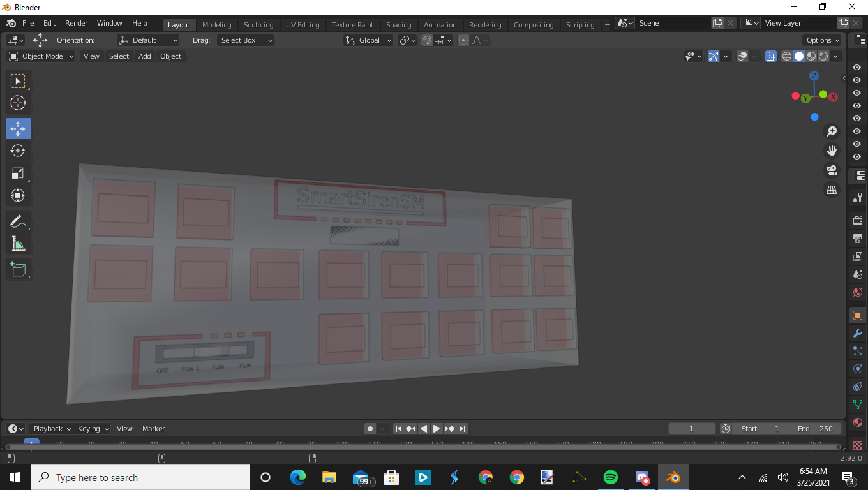The height and width of the screenshot is (490, 868).
Task: Click the zoom magnifier viewport button
Action: point(832,131)
